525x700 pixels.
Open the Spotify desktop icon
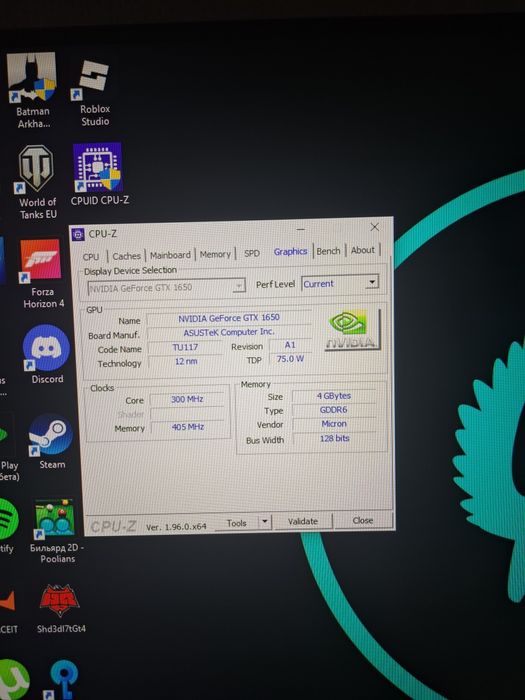coord(8,526)
